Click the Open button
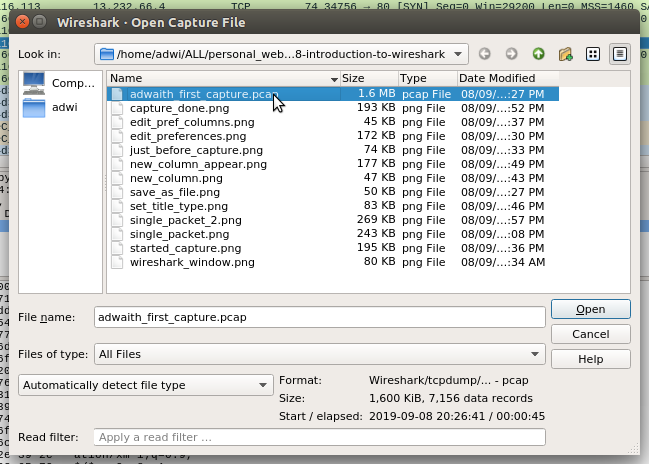649x464 pixels. tap(591, 309)
